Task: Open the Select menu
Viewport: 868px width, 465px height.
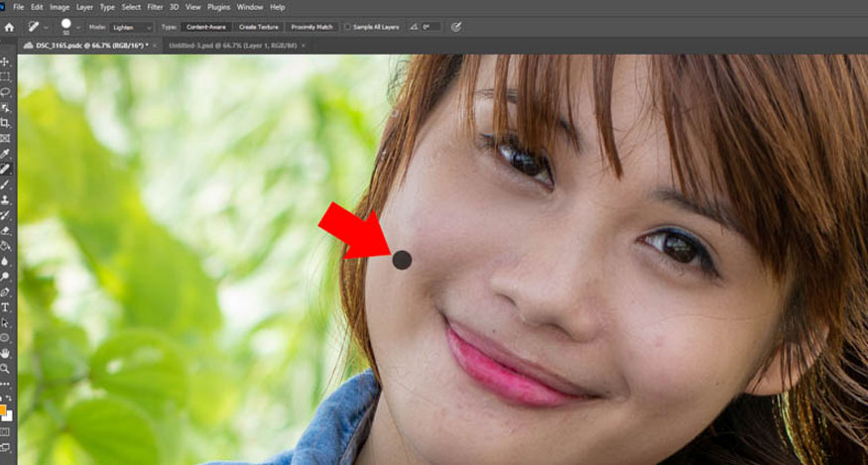Action: pos(131,7)
